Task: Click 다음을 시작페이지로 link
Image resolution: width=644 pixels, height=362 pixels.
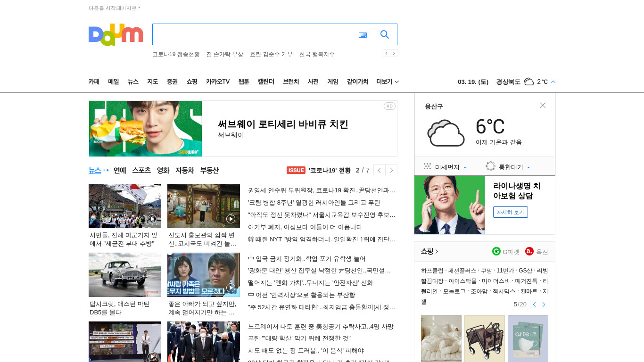Action: pos(114,8)
